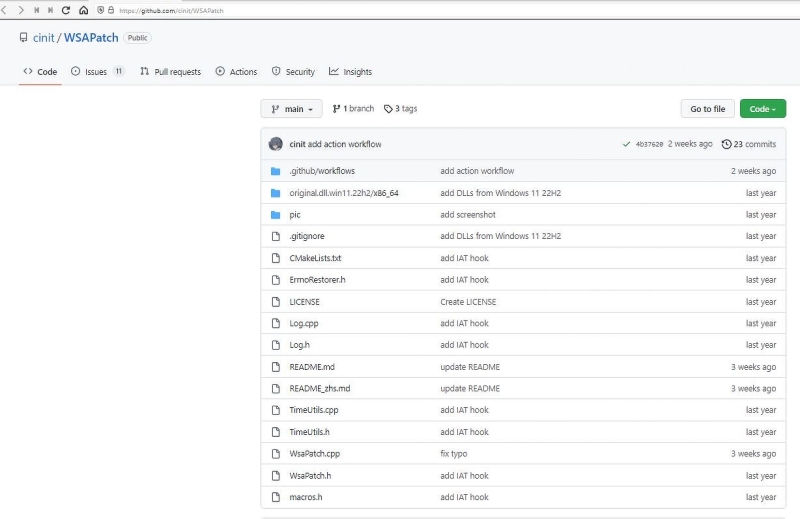The width and height of the screenshot is (800, 519).
Task: Open the .github/workflows folder icon
Action: click(x=276, y=171)
